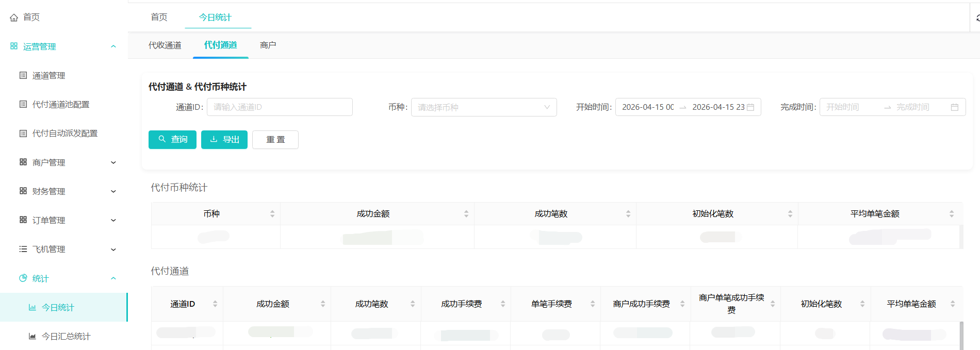Click the 导出 export button
The width and height of the screenshot is (980, 350).
pyautogui.click(x=224, y=140)
